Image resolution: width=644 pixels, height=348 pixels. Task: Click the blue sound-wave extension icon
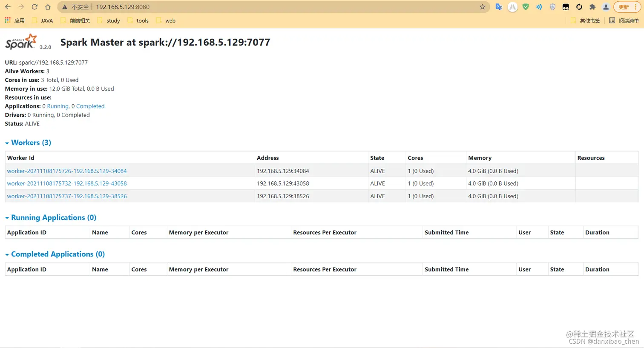tap(539, 7)
